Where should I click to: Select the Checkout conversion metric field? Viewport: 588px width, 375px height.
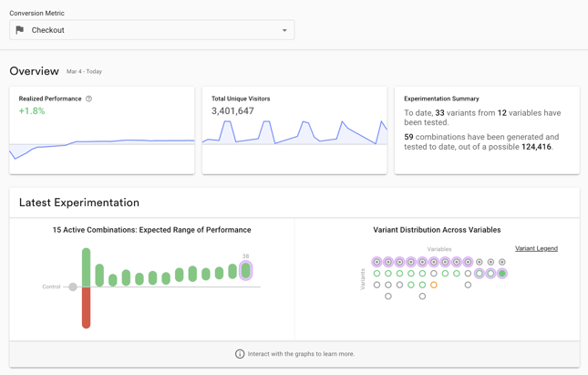click(x=152, y=30)
